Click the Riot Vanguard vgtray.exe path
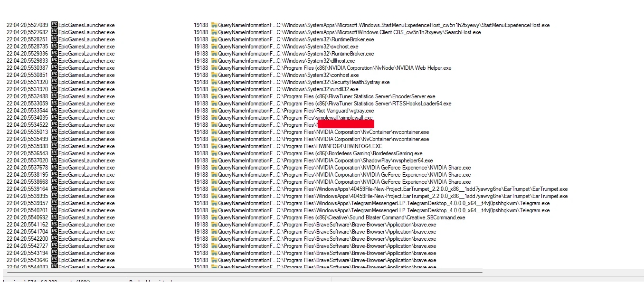The image size is (644, 283). point(325,111)
